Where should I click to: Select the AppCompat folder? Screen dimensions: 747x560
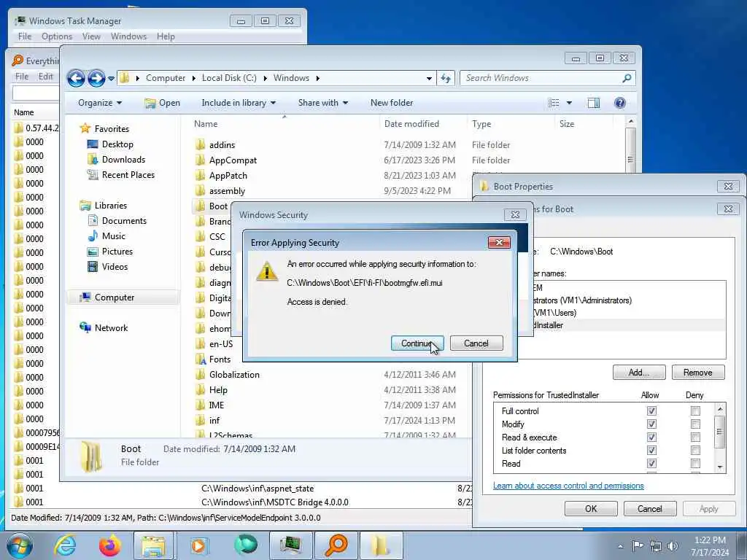[233, 160]
